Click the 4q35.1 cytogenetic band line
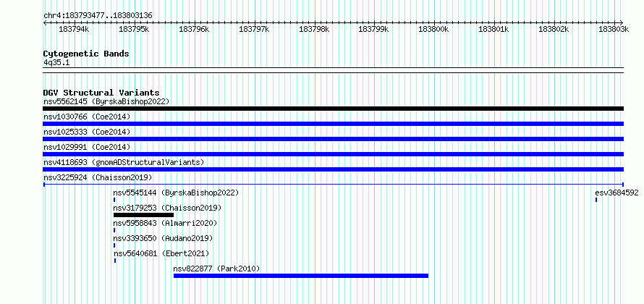 click(x=334, y=70)
